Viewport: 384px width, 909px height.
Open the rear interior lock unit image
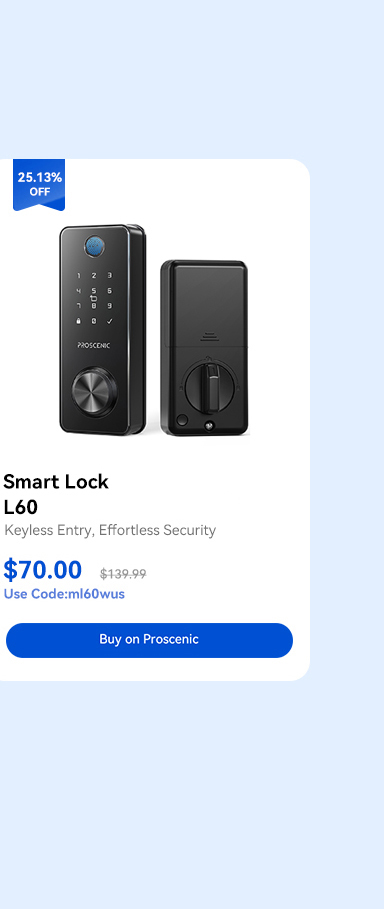(x=204, y=348)
